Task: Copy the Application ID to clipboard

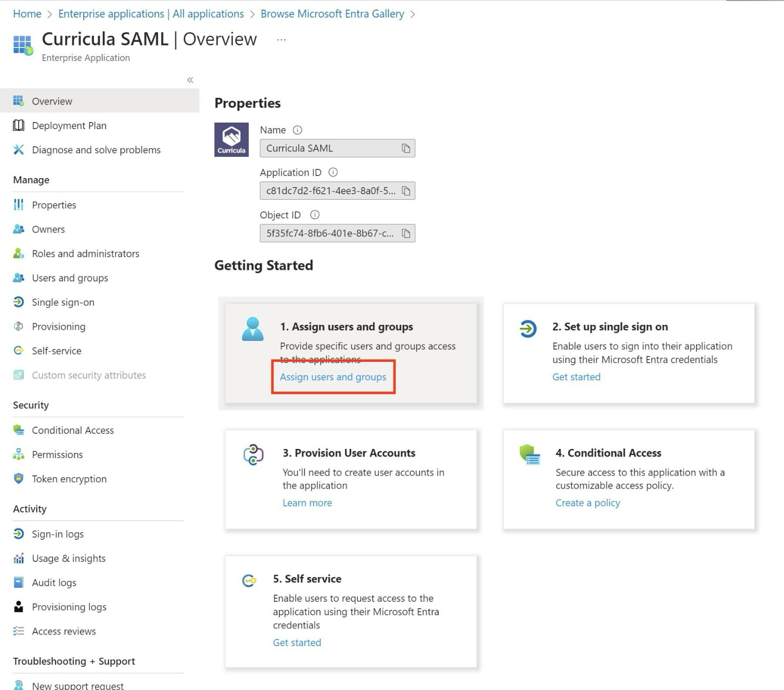Action: coord(406,191)
